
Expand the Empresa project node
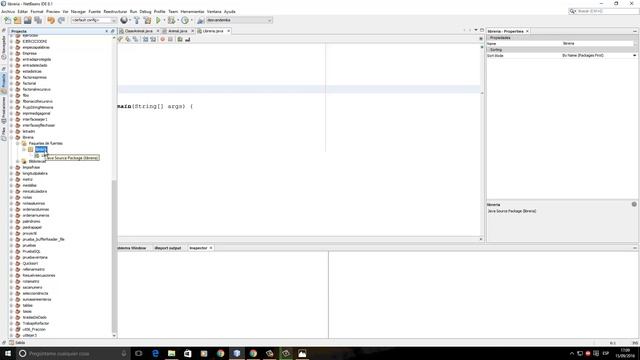[x=11, y=53]
